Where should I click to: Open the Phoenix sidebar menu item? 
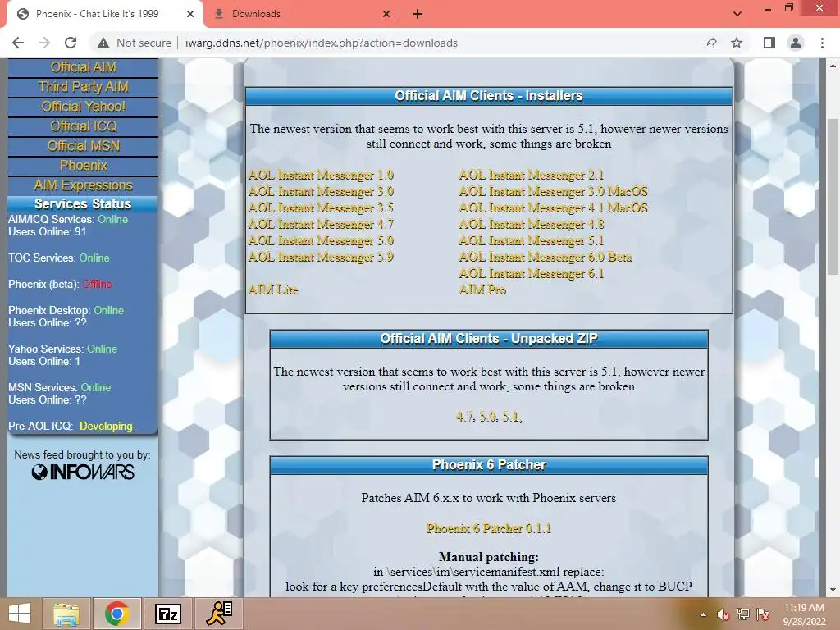[83, 166]
